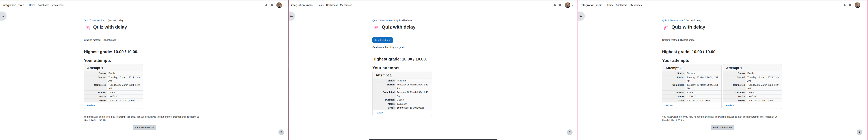
Task: Click Back to the course in left window
Action: [x=145, y=127]
